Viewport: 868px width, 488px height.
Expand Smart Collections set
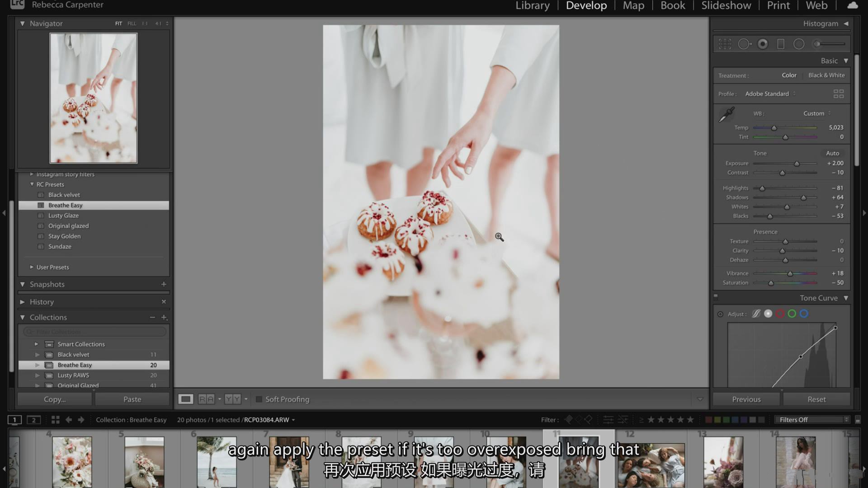[37, 344]
